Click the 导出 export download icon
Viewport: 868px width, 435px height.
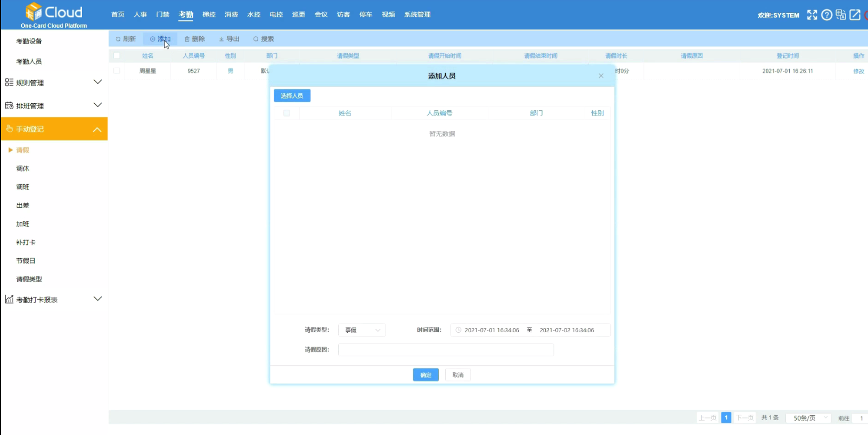coord(222,39)
